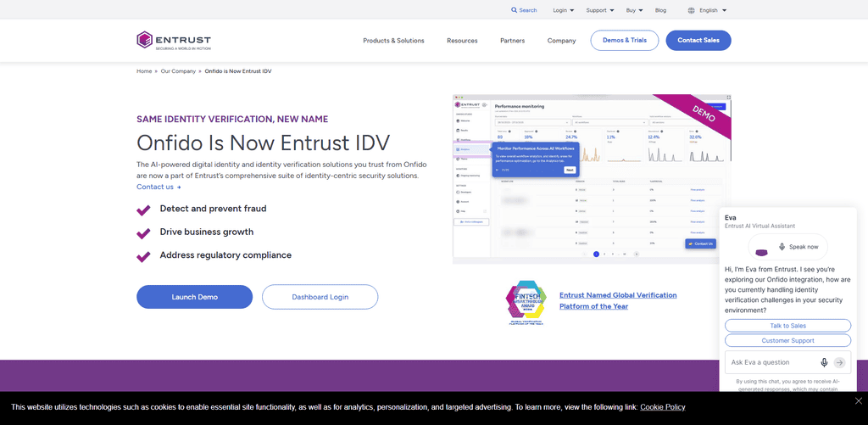The image size is (868, 425).
Task: Click the Detect and prevent fraud checkmark
Action: [143, 210]
